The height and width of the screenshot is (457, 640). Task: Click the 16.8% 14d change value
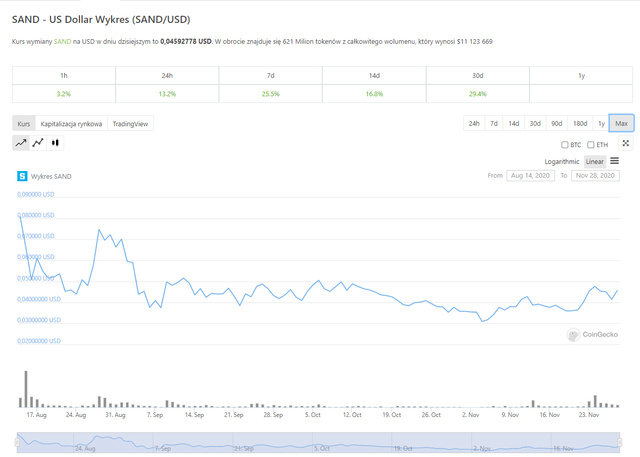click(x=374, y=94)
